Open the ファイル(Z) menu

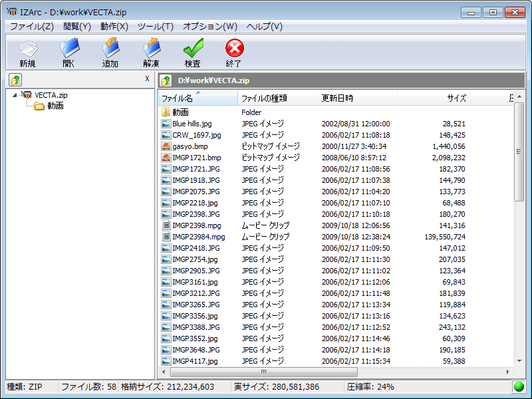tap(32, 27)
